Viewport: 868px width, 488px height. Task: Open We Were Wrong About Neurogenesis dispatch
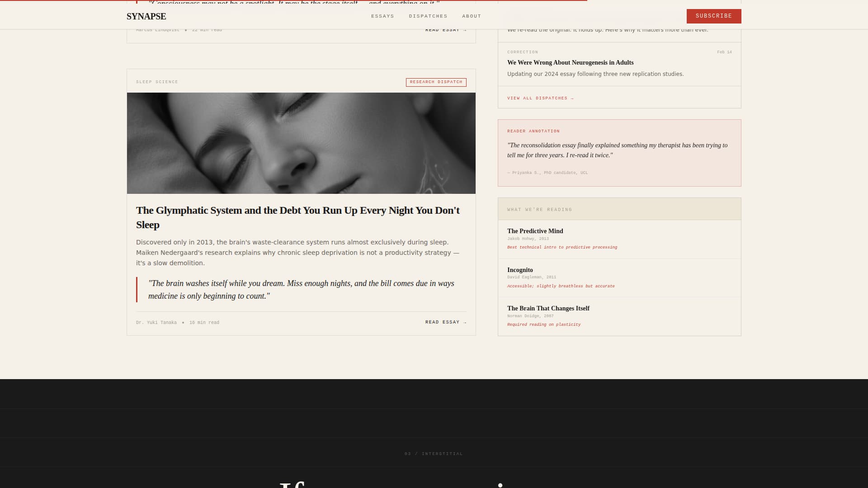[x=570, y=63]
